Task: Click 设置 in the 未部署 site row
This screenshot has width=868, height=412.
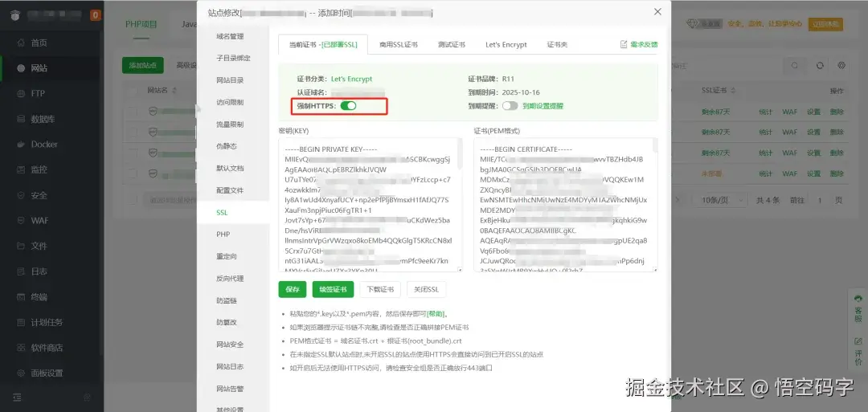Action: pyautogui.click(x=813, y=173)
